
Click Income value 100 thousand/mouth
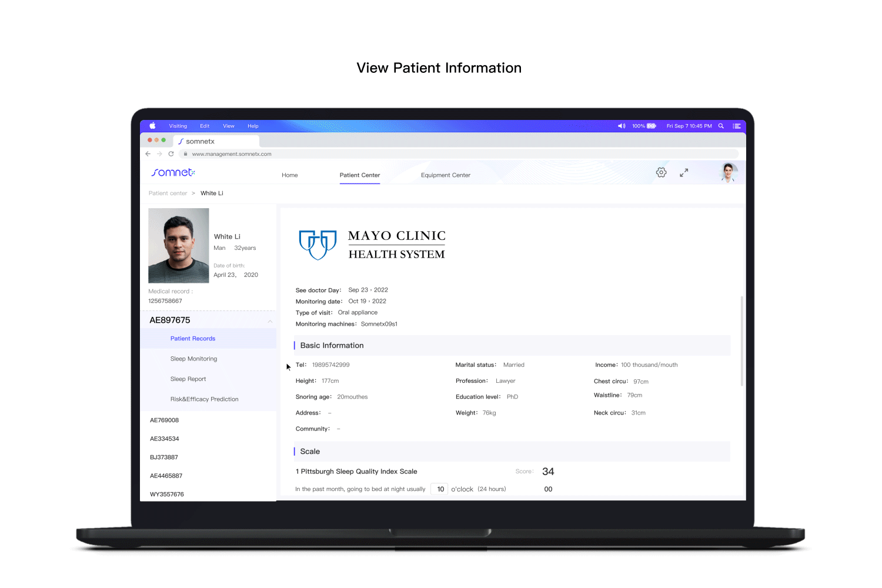[x=649, y=365]
